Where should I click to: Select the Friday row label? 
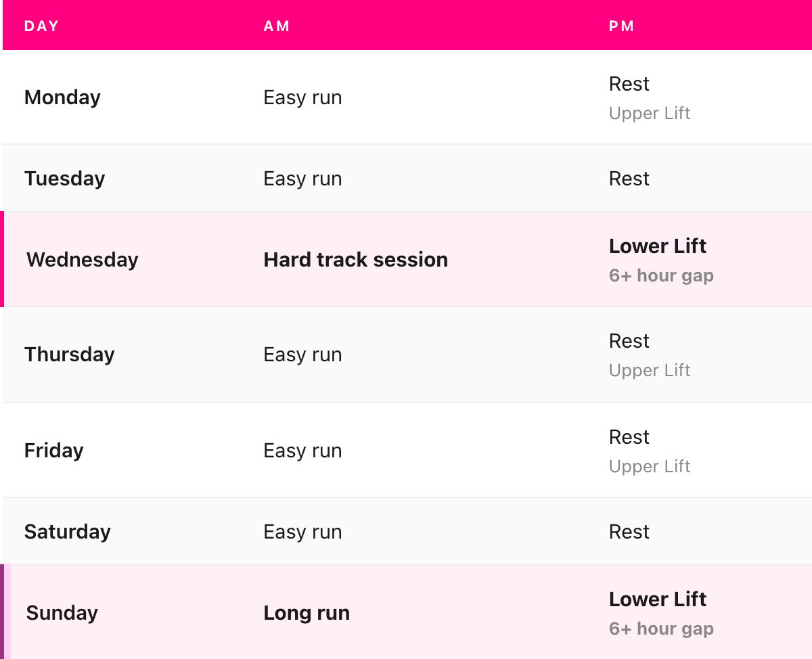(54, 451)
